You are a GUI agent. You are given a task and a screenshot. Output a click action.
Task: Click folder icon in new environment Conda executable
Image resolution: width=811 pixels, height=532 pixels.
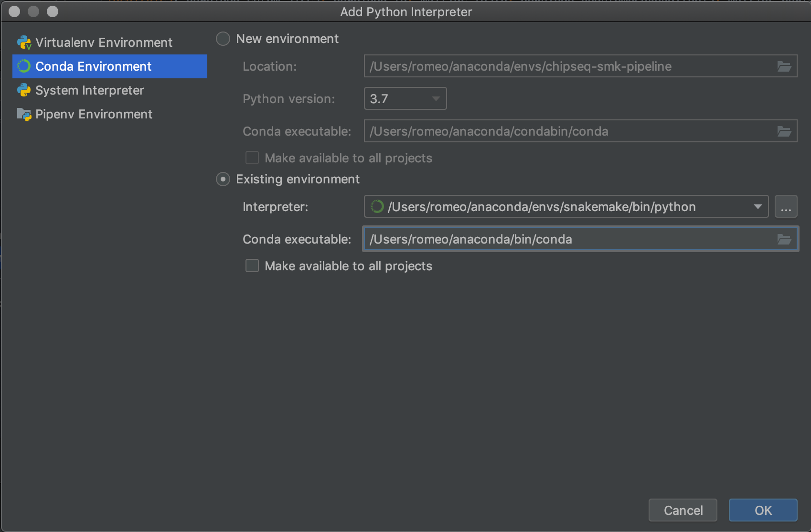pos(784,131)
